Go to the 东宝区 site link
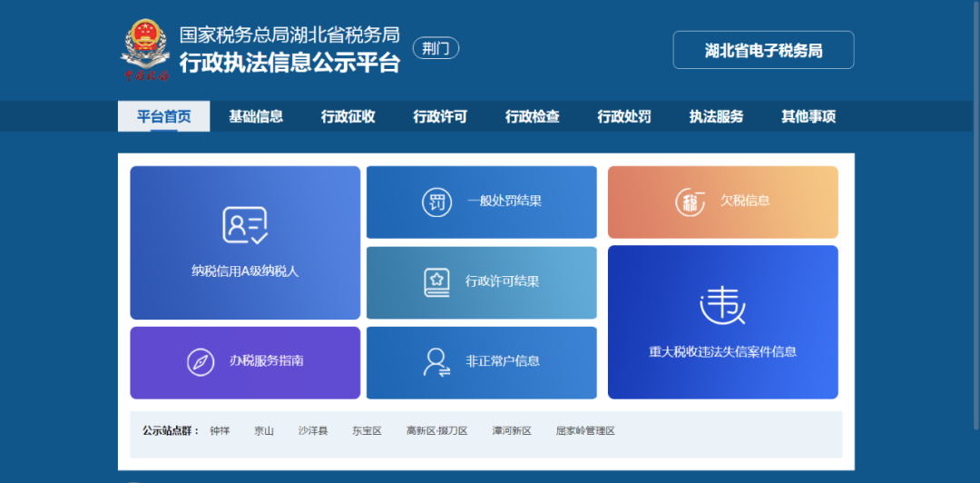This screenshot has width=980, height=483. click(367, 431)
